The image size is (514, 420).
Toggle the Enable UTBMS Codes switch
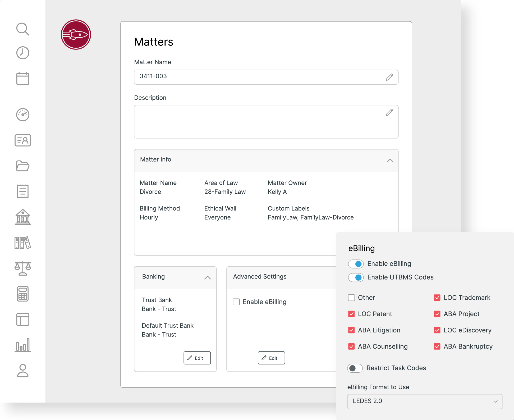(356, 277)
